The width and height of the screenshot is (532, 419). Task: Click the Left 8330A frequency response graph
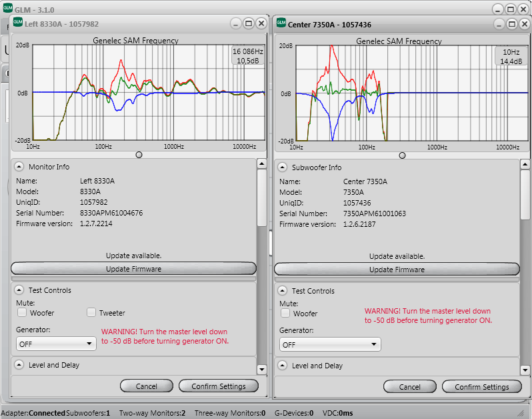(149, 92)
